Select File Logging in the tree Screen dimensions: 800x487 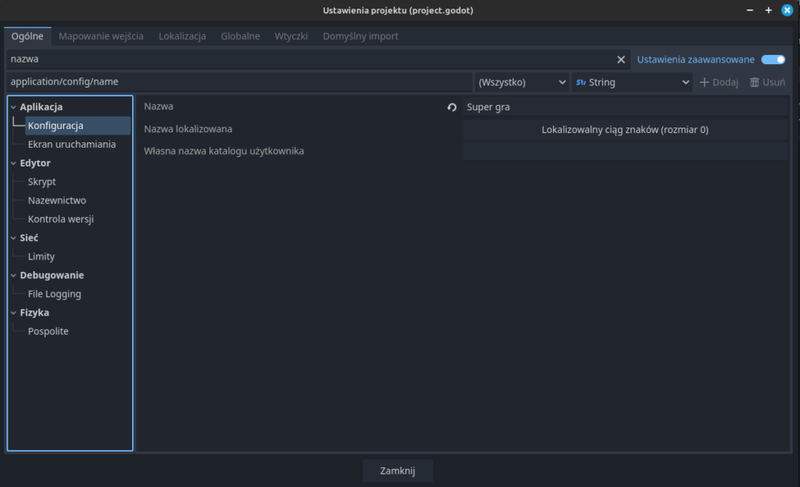tap(55, 294)
